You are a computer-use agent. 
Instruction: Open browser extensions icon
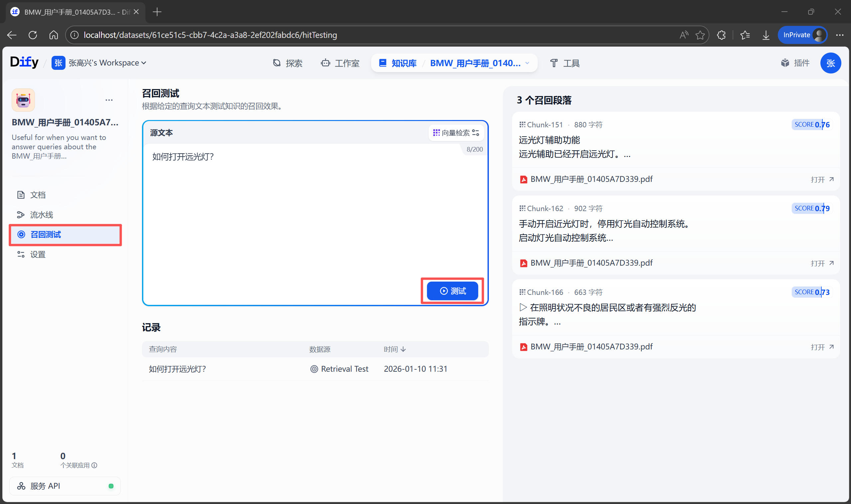(721, 35)
